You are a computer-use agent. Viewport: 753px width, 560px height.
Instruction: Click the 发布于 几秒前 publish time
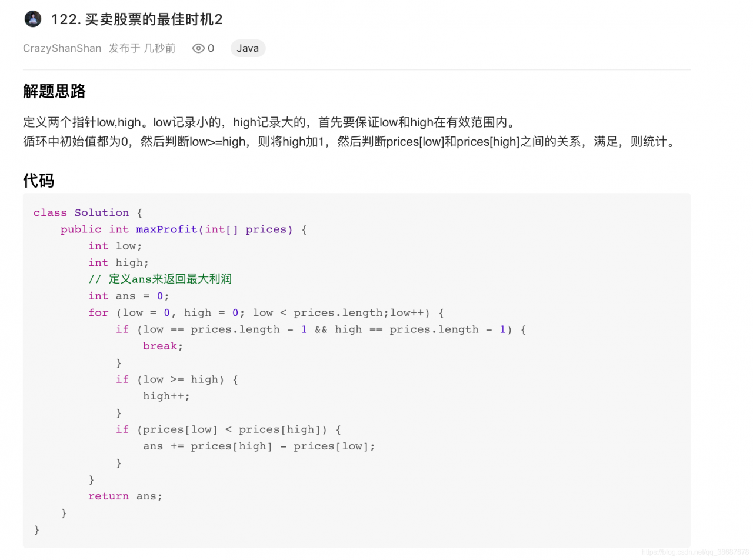pos(142,48)
